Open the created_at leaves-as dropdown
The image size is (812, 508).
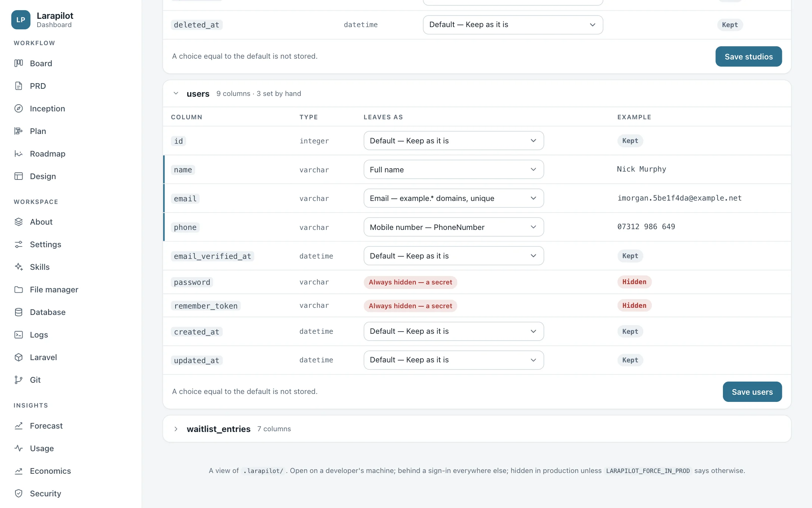tap(453, 331)
